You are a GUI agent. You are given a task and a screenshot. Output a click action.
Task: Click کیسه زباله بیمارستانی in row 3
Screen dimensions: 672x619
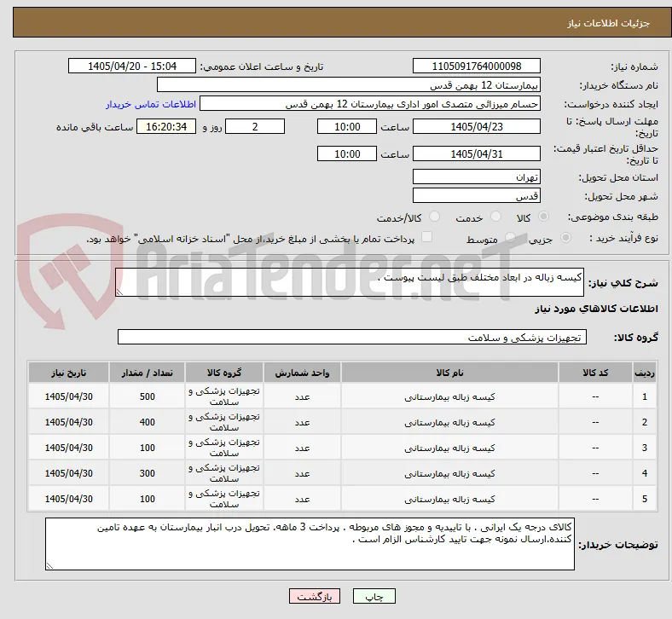449,448
